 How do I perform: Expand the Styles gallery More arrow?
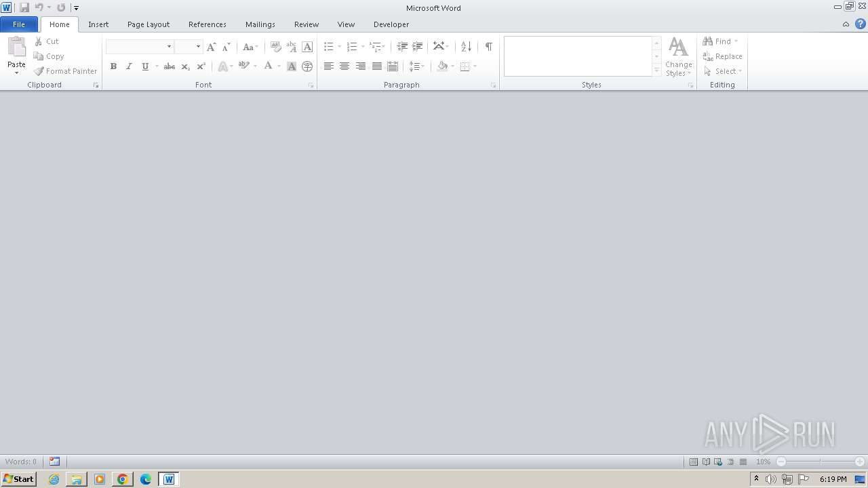click(656, 70)
